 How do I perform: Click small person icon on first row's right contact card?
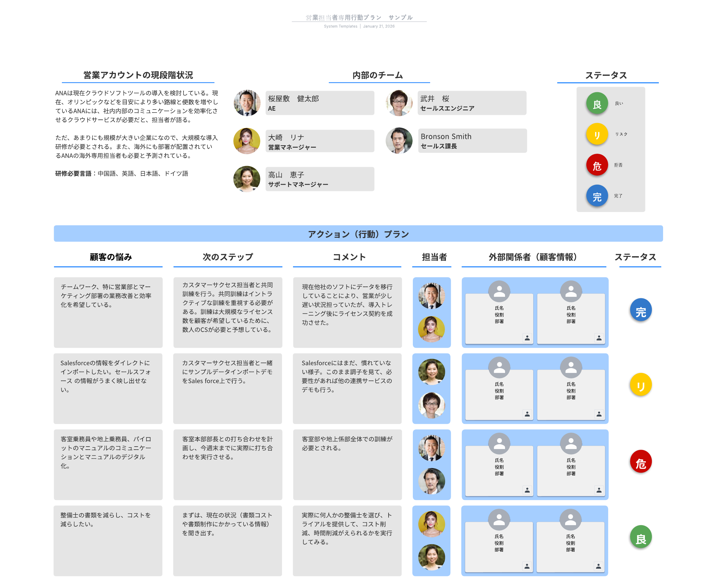pos(599,338)
